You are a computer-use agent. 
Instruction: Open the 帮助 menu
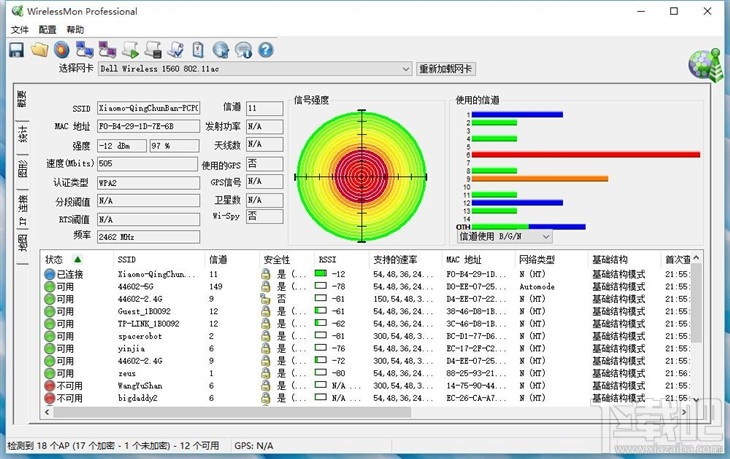click(75, 30)
